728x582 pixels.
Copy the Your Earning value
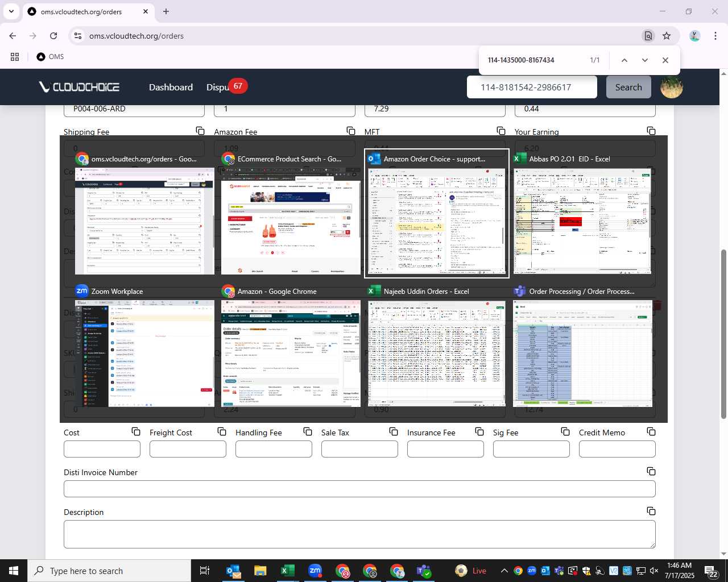651,131
